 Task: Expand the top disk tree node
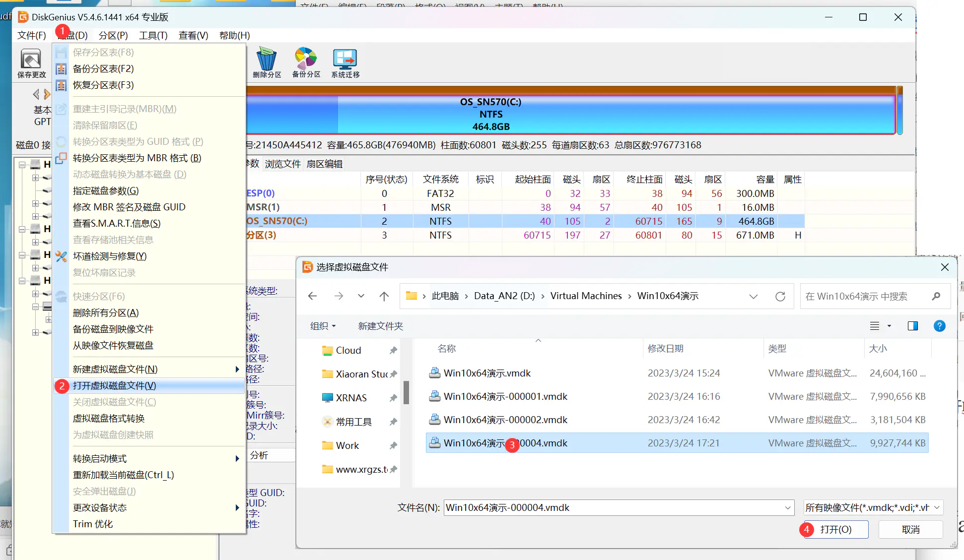pos(22,164)
